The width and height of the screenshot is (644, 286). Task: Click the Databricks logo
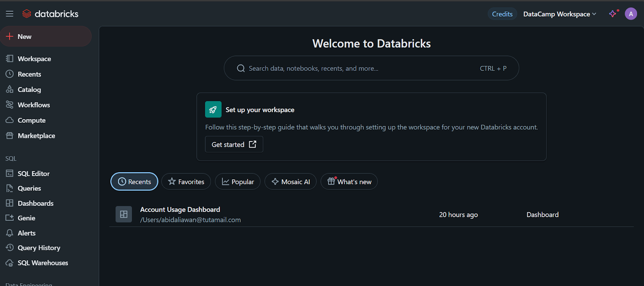[x=50, y=14]
